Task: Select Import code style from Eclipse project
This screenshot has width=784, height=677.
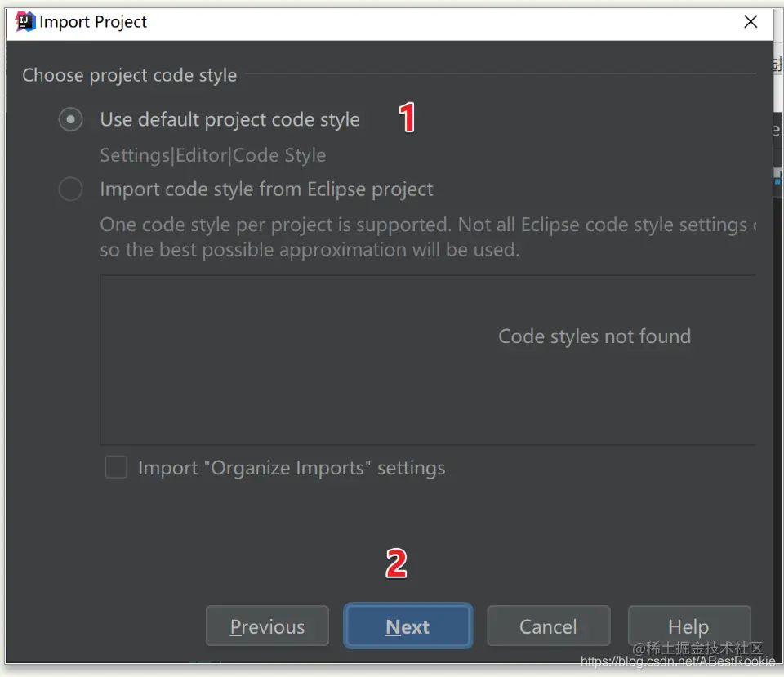Action: (70, 189)
